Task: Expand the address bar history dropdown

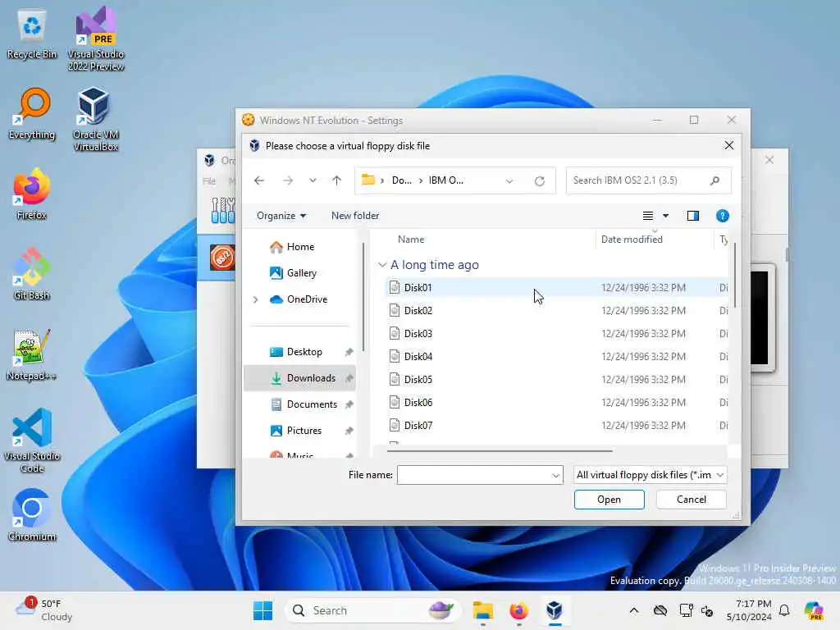Action: pyautogui.click(x=509, y=181)
